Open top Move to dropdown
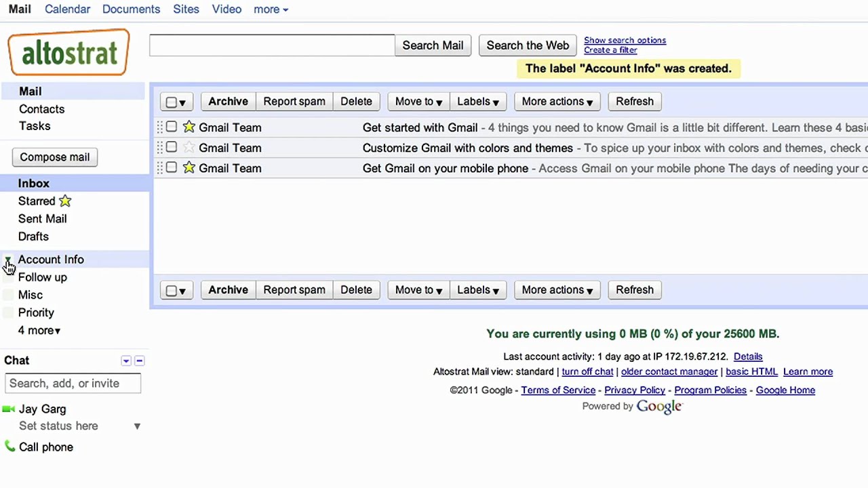The height and width of the screenshot is (488, 868). [418, 102]
